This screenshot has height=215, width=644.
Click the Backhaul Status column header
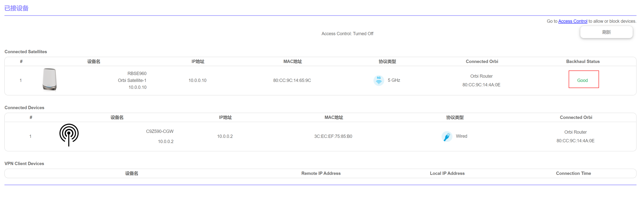coord(583,61)
